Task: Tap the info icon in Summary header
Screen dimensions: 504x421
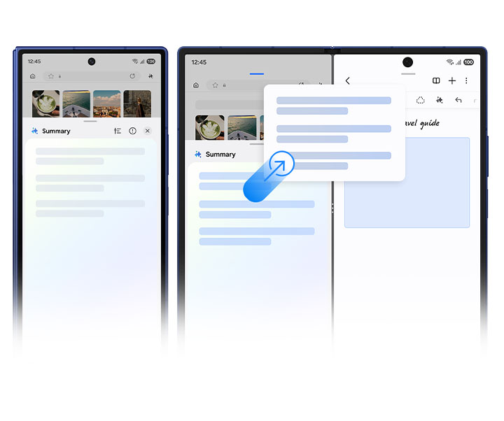Action: tap(132, 131)
